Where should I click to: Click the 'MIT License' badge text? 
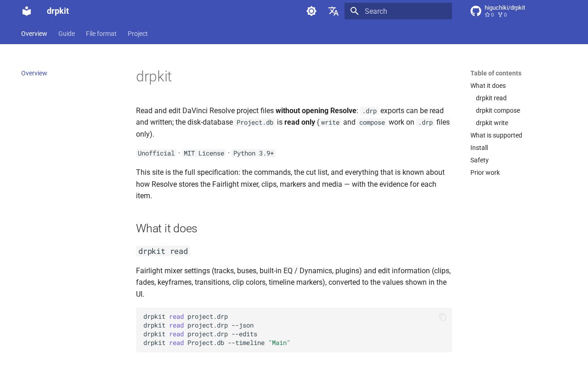click(x=204, y=153)
